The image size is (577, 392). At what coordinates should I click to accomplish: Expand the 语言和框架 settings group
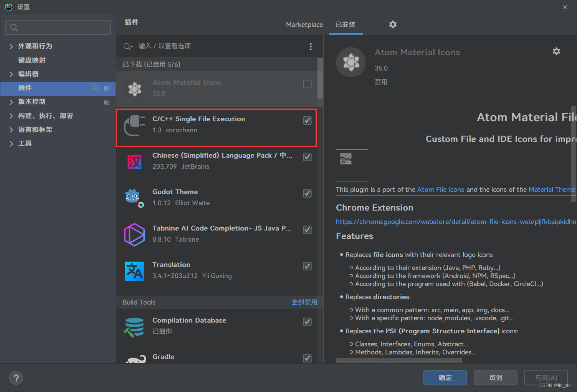point(11,130)
